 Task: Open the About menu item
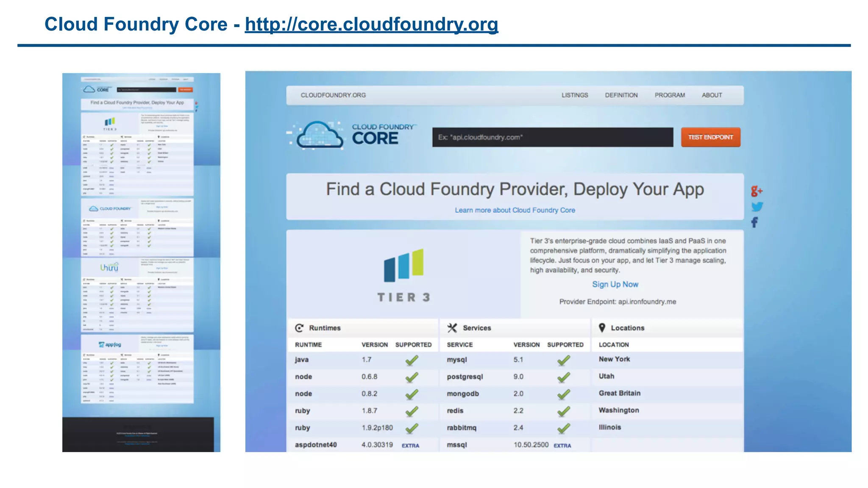[x=712, y=95]
